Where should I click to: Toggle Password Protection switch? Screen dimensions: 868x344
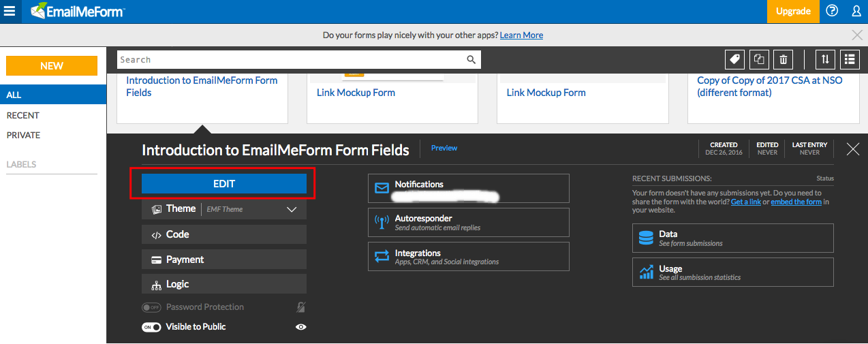[151, 307]
